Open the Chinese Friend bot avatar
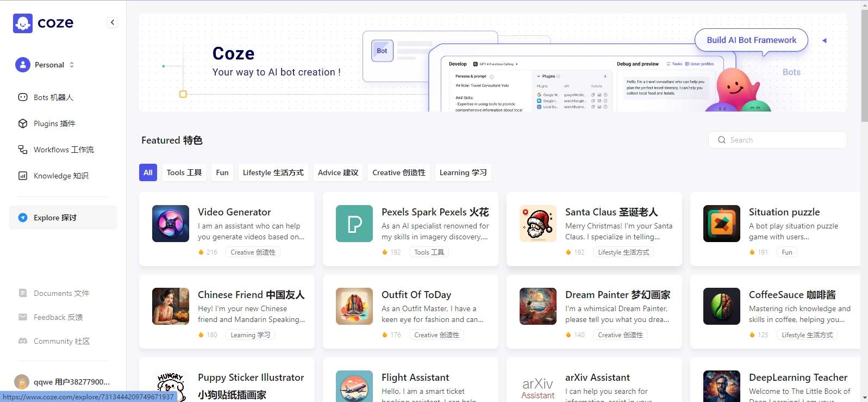Image resolution: width=868 pixels, height=402 pixels. coord(171,306)
